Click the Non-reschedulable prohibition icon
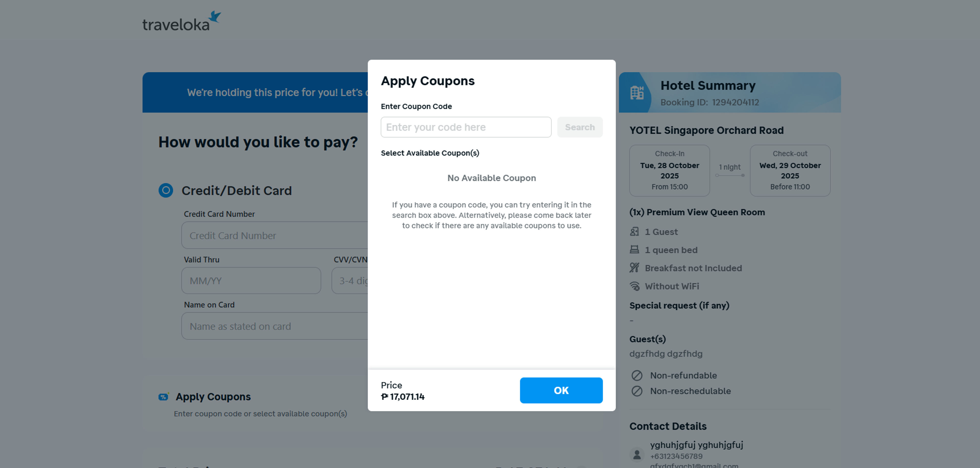Viewport: 980px width, 468px height. pyautogui.click(x=637, y=391)
